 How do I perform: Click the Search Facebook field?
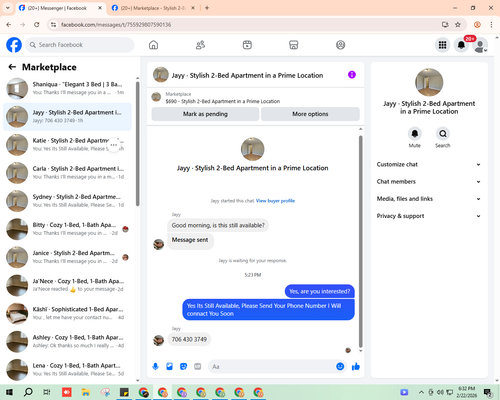pyautogui.click(x=80, y=45)
